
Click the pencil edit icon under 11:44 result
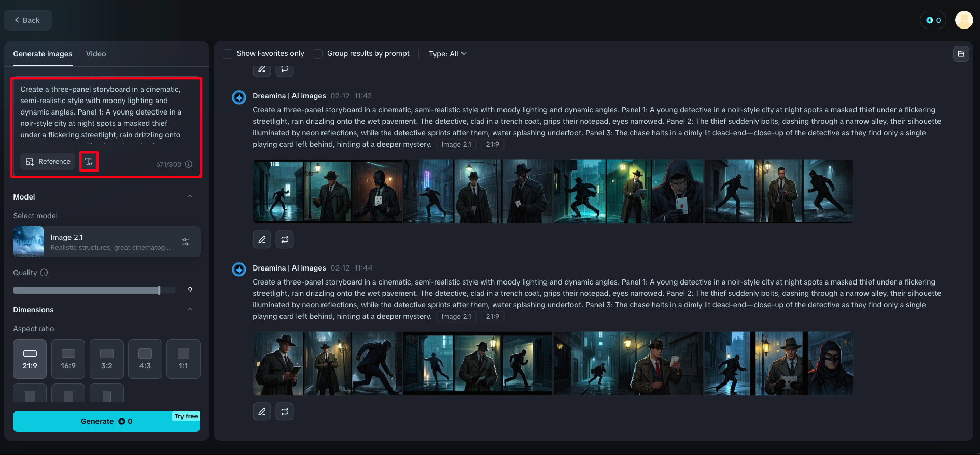point(262,411)
